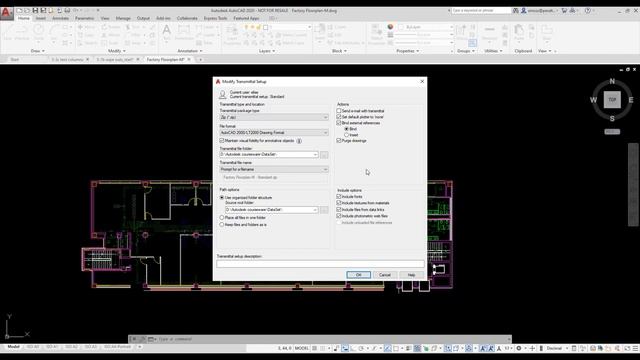640x360 pixels.
Task: Click the Paste icon in Clipboard panel
Action: pos(519,33)
